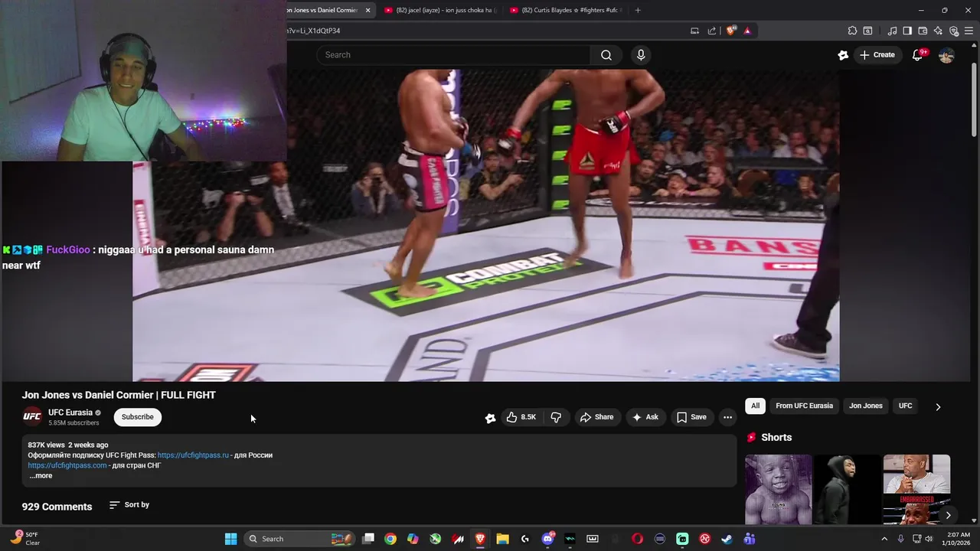This screenshot has width=980, height=551.
Task: Open Microsoft Teams from the taskbar
Action: [749, 539]
